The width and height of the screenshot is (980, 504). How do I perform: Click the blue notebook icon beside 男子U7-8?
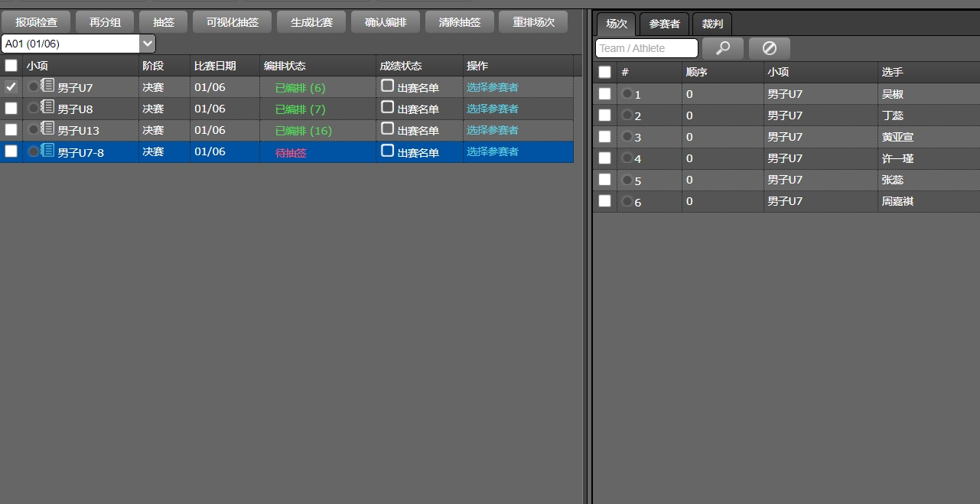[x=47, y=151]
